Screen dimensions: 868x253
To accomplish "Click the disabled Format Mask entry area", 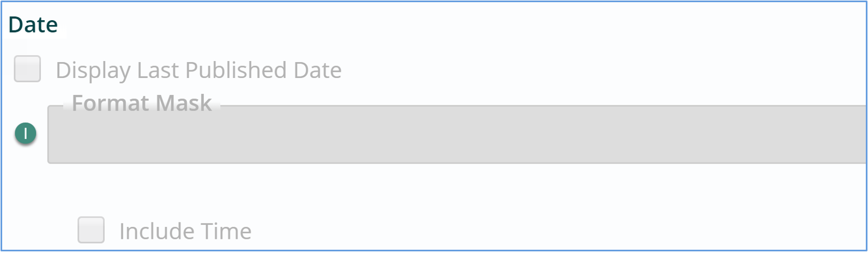I will pyautogui.click(x=457, y=134).
